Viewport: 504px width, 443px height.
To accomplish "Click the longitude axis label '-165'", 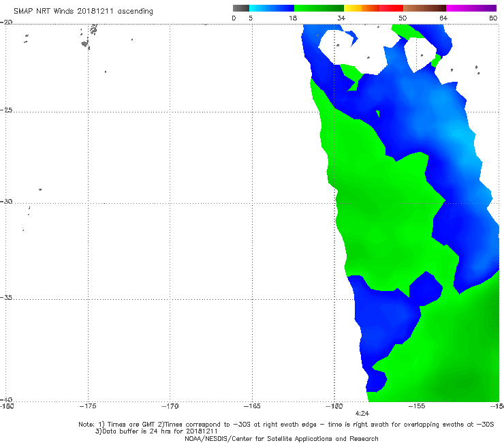I will pyautogui.click(x=252, y=406).
